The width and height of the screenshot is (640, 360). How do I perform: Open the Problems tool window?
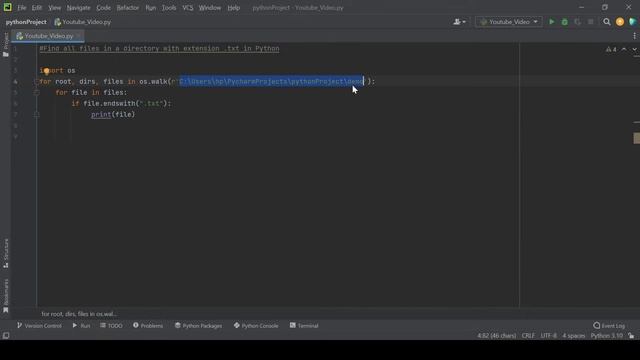click(148, 326)
